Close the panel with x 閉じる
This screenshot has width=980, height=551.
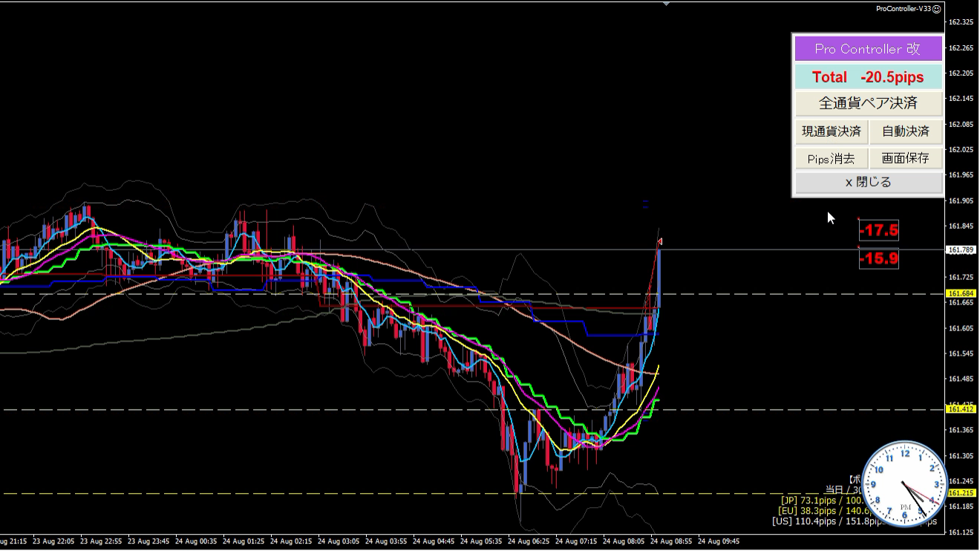pos(868,182)
